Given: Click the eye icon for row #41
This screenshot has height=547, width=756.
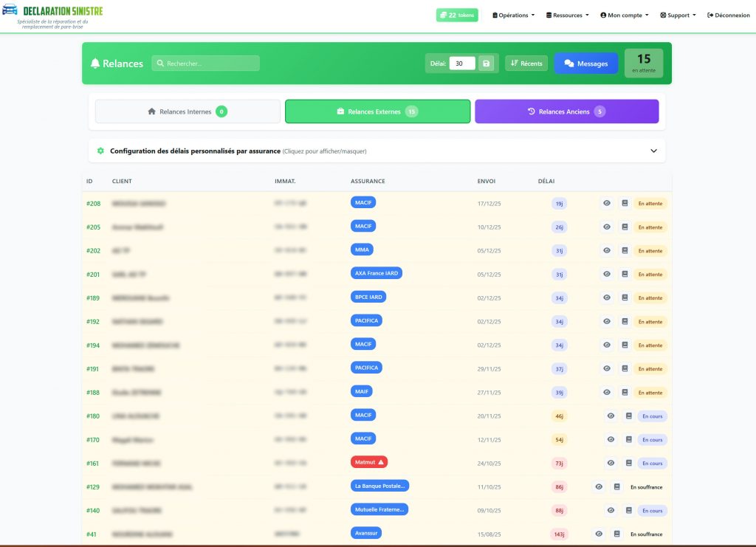Looking at the screenshot, I should click(x=599, y=534).
